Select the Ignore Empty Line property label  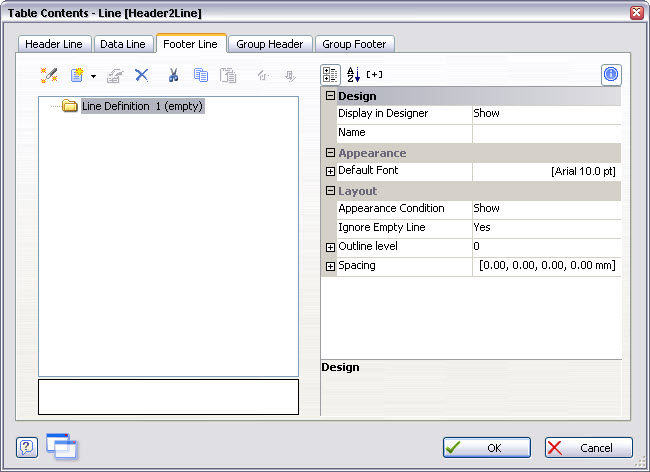point(382,228)
